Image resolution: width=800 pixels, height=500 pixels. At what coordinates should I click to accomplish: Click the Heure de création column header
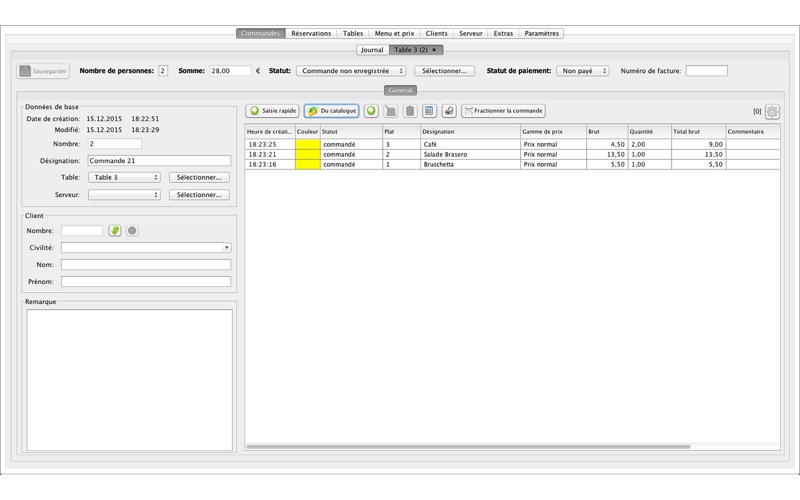[270, 132]
